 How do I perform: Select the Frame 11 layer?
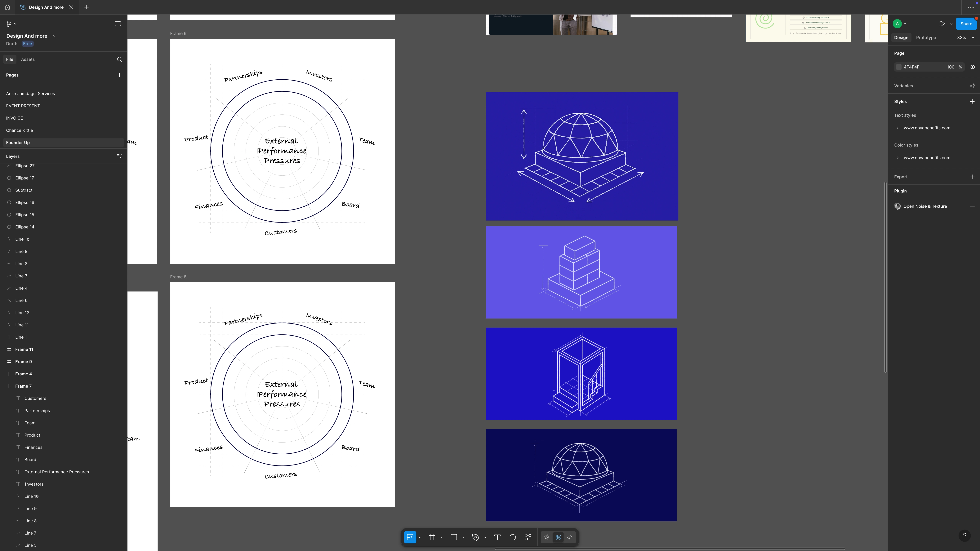point(24,350)
